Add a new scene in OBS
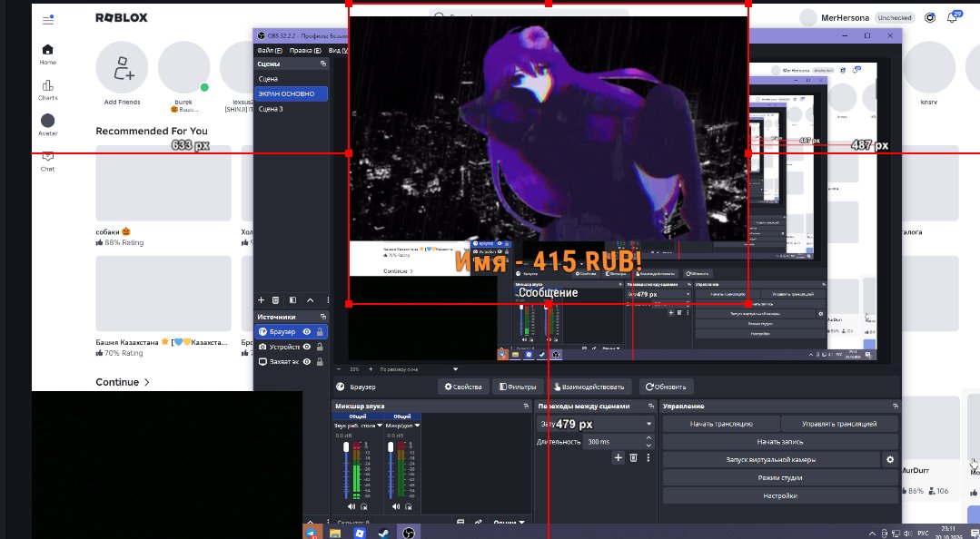Screen dimensions: 980x539 pyautogui.click(x=262, y=300)
